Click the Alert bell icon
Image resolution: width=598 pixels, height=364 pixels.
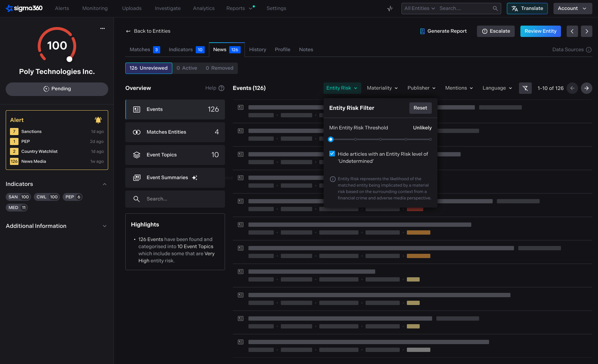coord(98,120)
